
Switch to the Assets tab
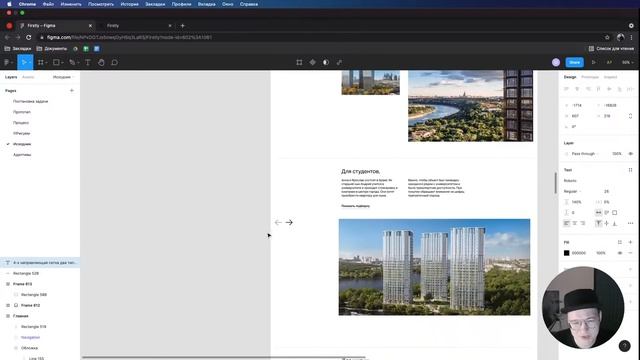click(28, 77)
